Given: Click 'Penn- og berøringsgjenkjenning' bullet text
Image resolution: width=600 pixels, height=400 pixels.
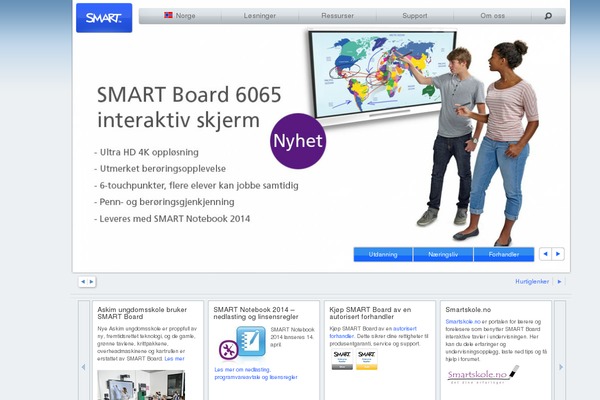Looking at the screenshot, I should point(167,202).
